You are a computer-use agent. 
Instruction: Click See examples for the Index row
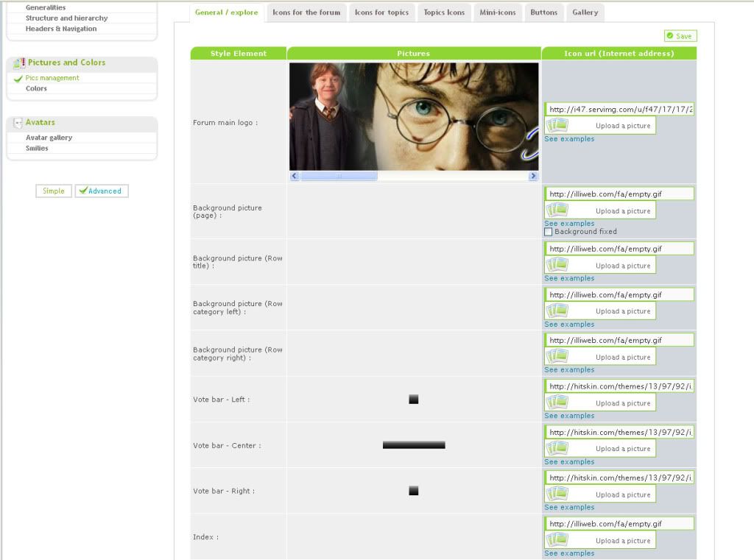coord(569,553)
